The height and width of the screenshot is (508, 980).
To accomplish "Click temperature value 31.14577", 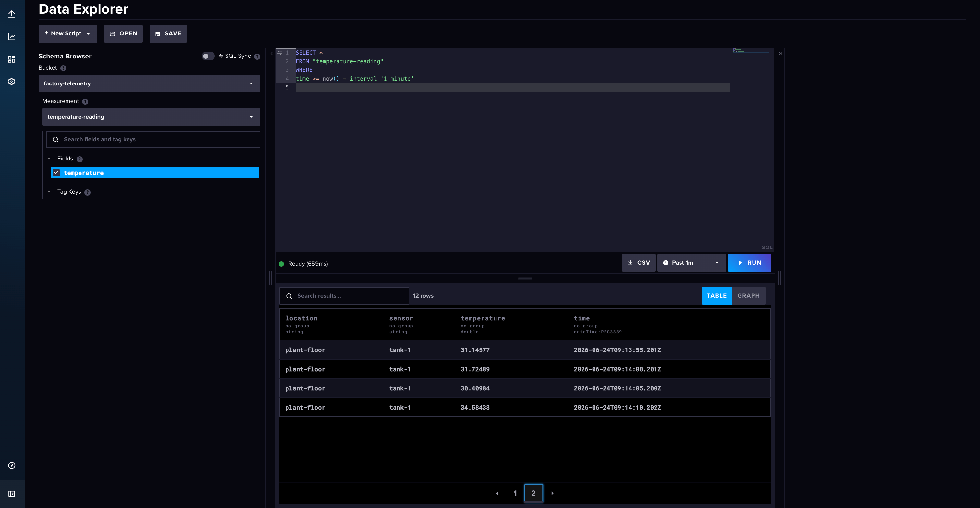I will click(x=475, y=350).
